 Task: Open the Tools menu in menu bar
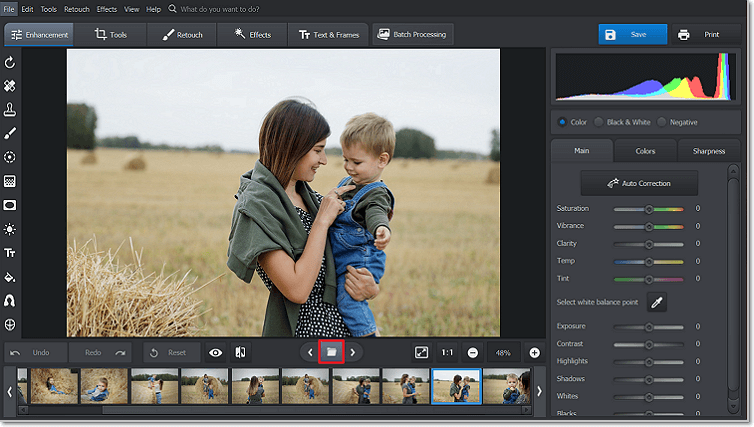point(49,9)
